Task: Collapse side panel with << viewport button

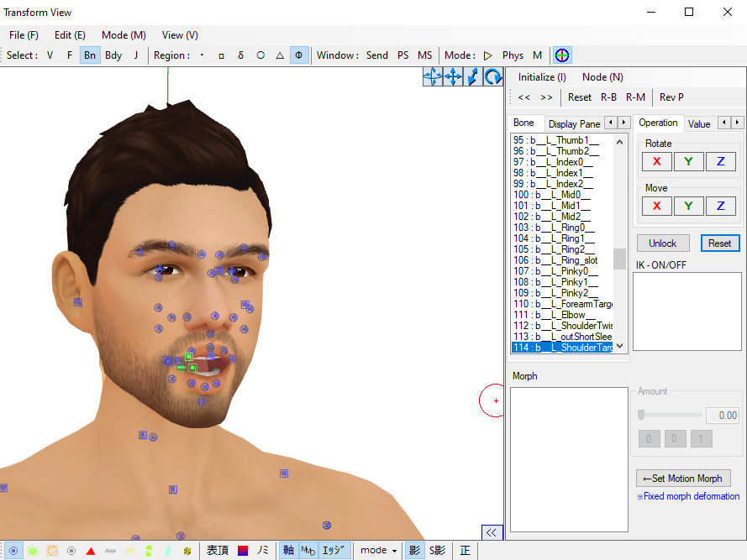Action: click(492, 532)
